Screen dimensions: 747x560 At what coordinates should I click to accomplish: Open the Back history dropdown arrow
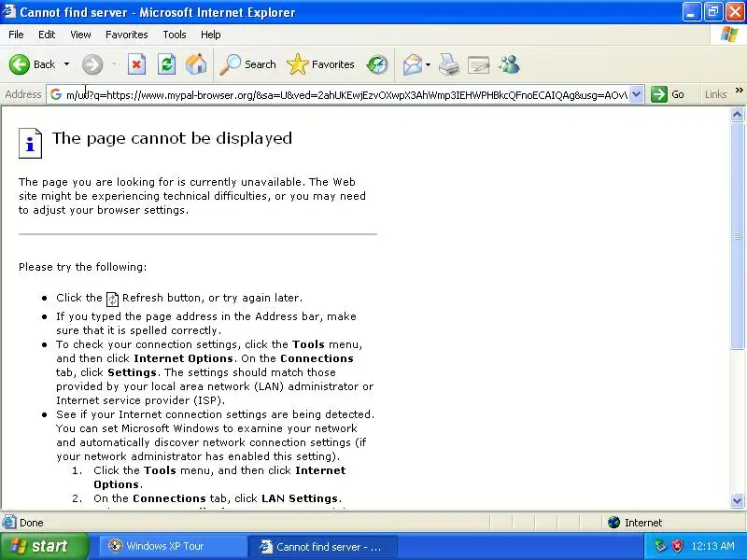[66, 64]
